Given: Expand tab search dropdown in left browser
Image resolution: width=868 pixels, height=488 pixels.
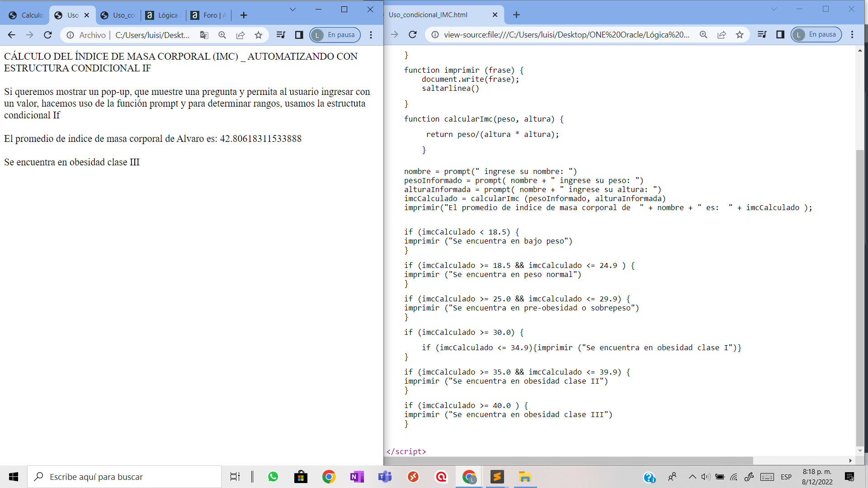Looking at the screenshot, I should click(x=292, y=9).
